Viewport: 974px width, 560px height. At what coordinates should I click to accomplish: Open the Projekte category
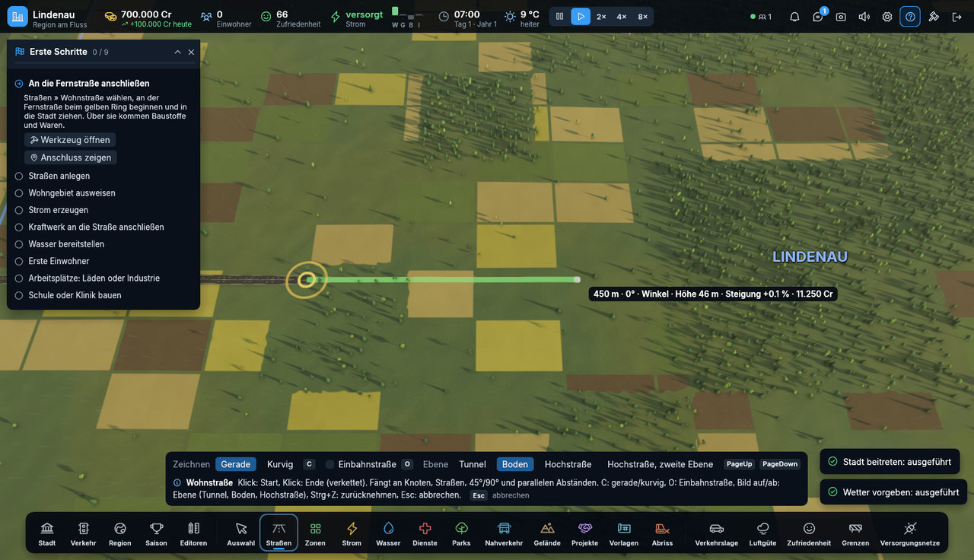point(585,533)
